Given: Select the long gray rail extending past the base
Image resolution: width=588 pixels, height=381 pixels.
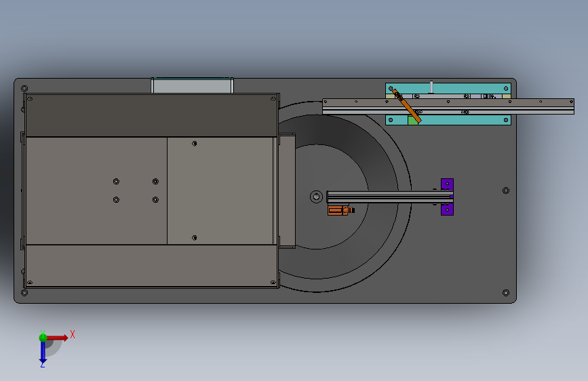Looking at the screenshot, I should [448, 106].
